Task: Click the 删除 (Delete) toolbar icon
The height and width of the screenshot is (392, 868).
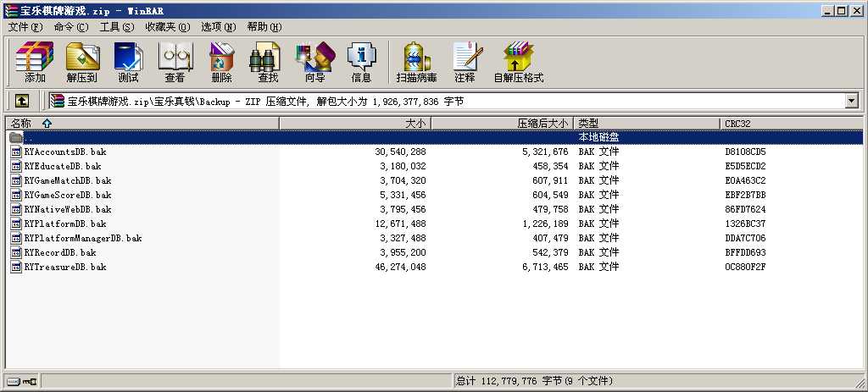Action: tap(221, 56)
